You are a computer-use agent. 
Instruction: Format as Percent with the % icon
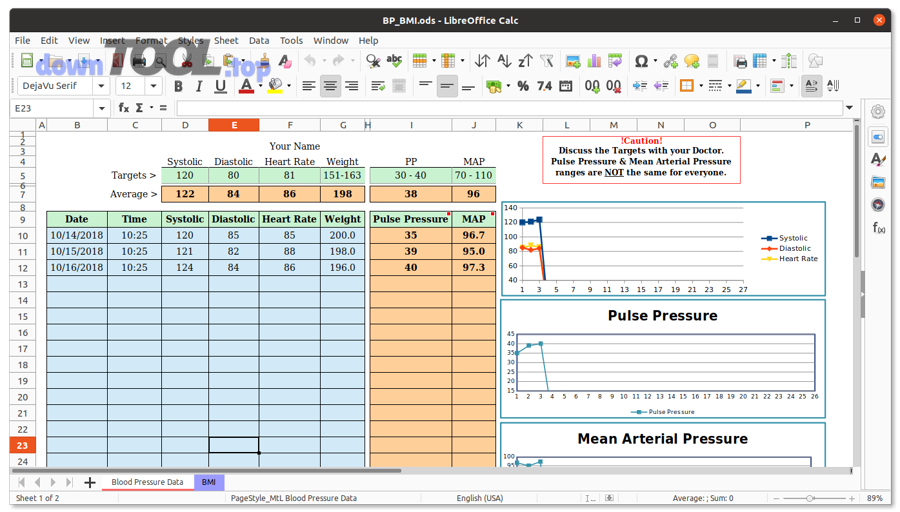tap(523, 86)
